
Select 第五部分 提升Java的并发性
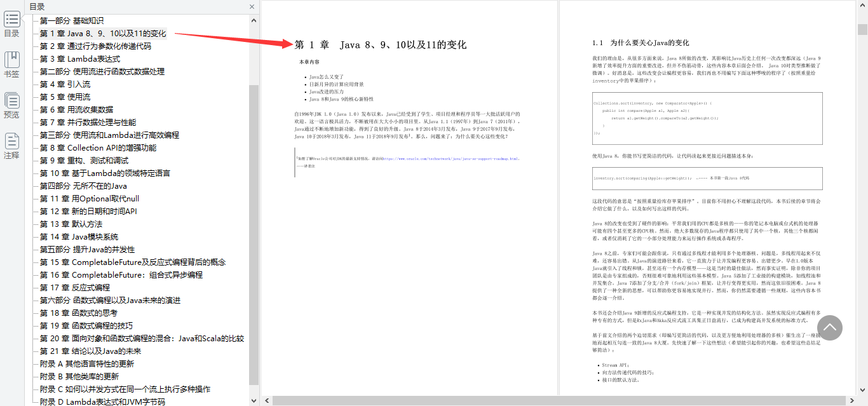pyautogui.click(x=87, y=249)
